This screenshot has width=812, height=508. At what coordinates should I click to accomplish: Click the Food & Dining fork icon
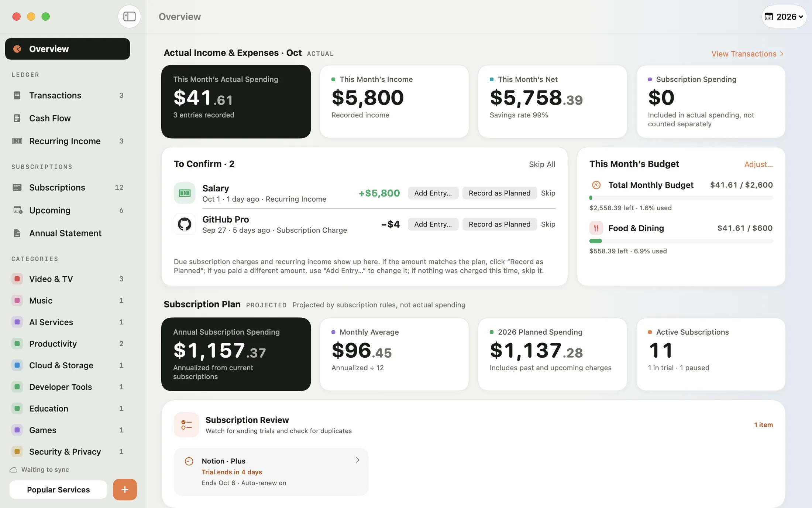pos(596,228)
